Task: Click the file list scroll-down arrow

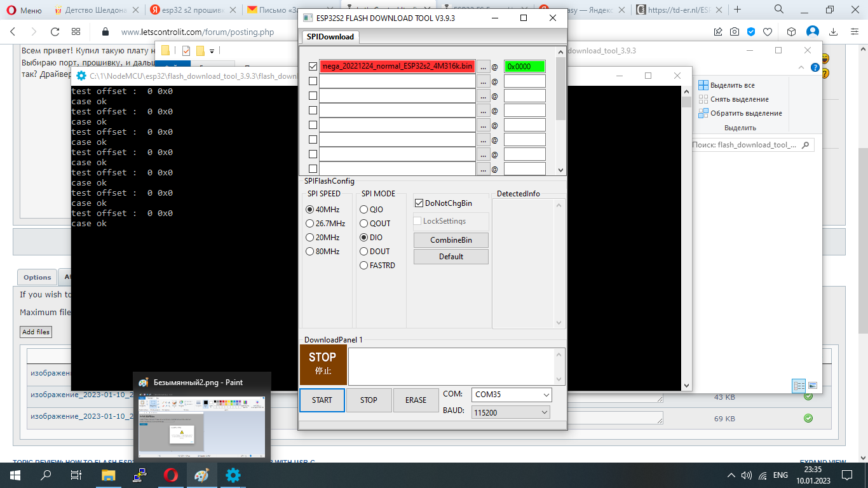Action: tap(560, 170)
